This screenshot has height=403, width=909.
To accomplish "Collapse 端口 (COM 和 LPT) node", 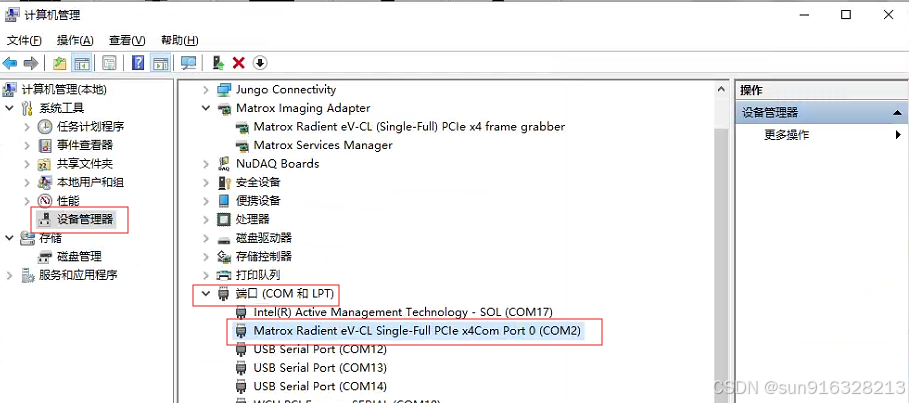I will [205, 293].
